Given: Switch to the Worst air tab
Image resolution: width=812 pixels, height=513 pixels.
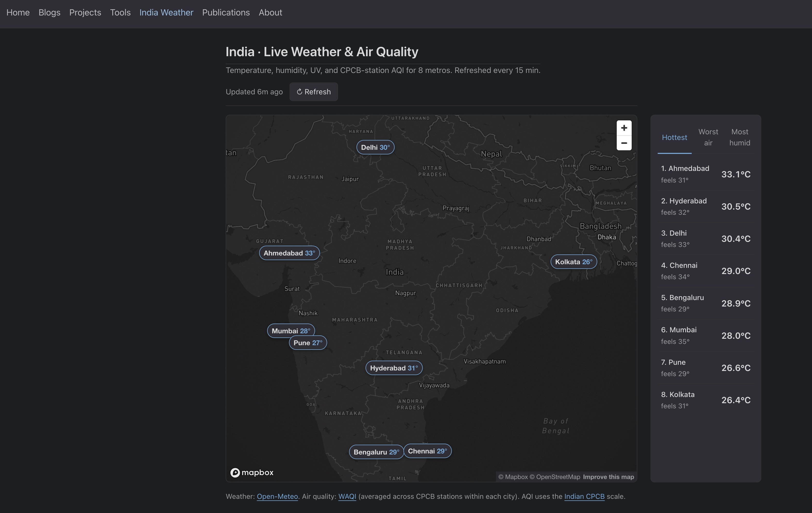Looking at the screenshot, I should [x=708, y=137].
